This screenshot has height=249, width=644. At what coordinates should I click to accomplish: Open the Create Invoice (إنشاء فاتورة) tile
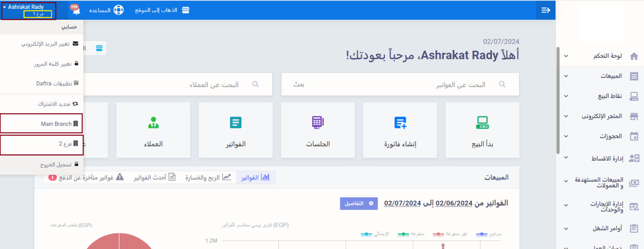(400, 130)
